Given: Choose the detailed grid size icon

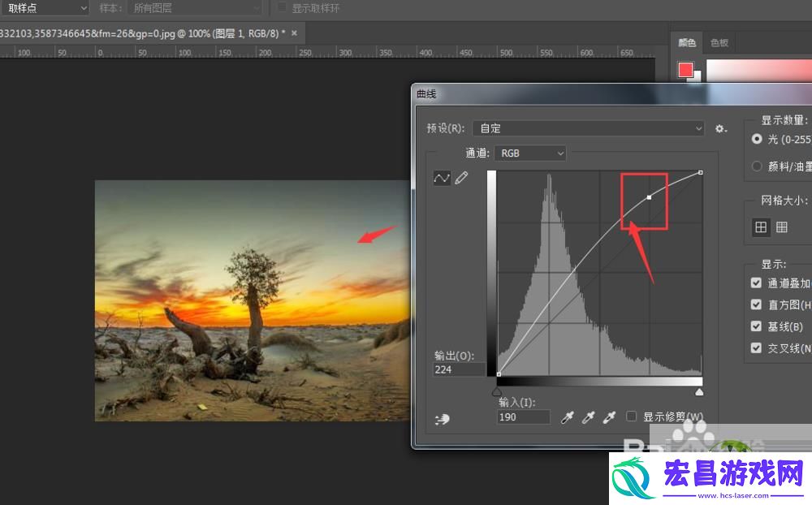Looking at the screenshot, I should tap(781, 227).
